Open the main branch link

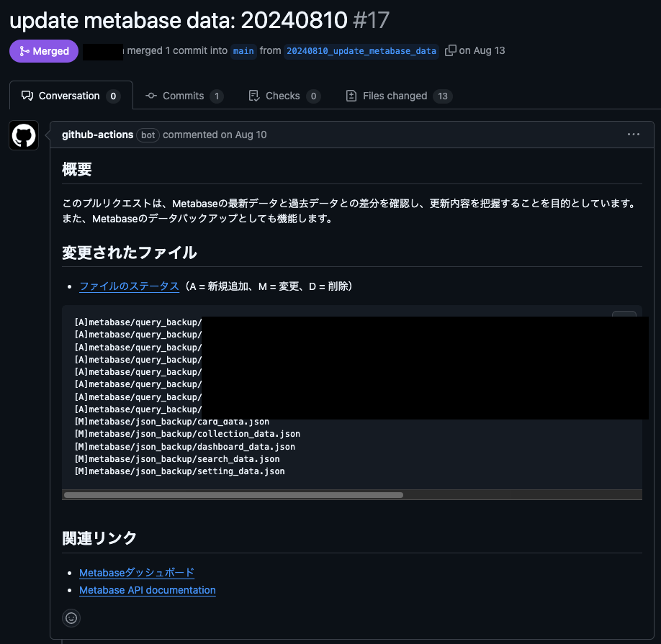click(243, 51)
